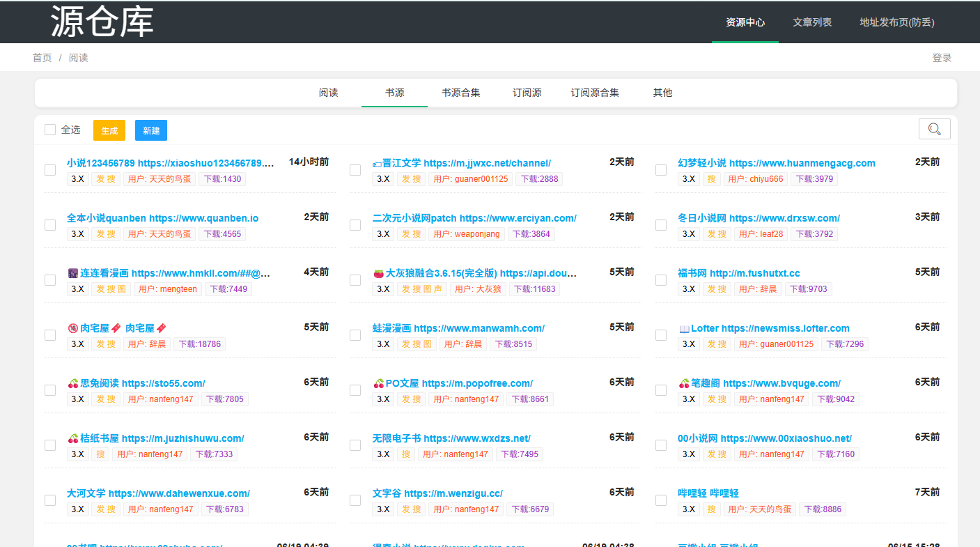Click the 登录 login link
This screenshot has width=980, height=547.
tap(942, 58)
